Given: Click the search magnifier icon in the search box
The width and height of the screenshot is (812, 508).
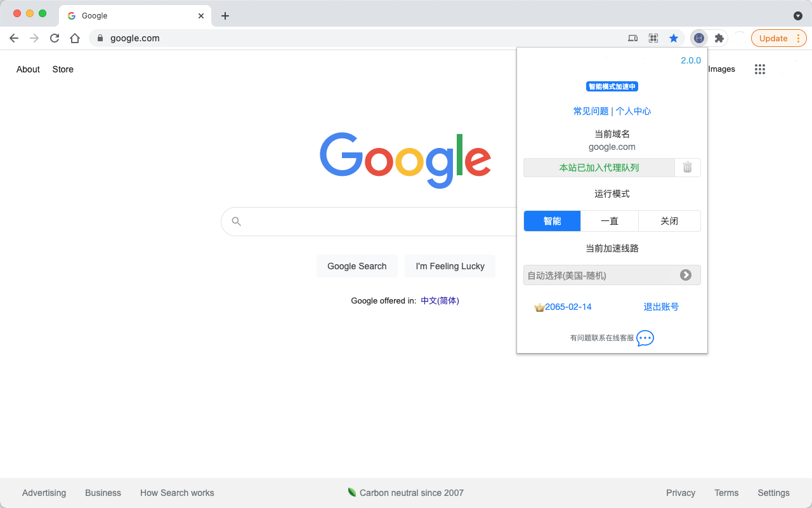Looking at the screenshot, I should pos(236,221).
